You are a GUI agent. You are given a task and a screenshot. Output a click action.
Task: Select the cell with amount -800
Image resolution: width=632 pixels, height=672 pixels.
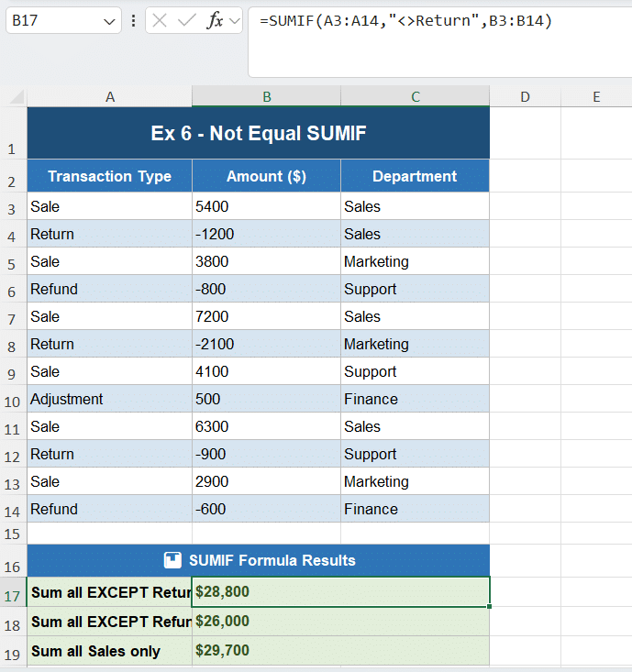point(266,289)
